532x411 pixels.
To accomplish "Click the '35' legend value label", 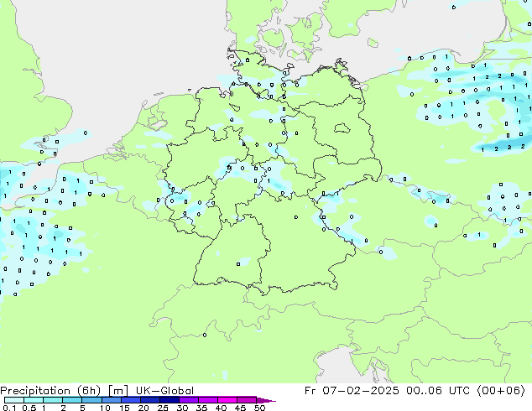I will (x=201, y=408).
